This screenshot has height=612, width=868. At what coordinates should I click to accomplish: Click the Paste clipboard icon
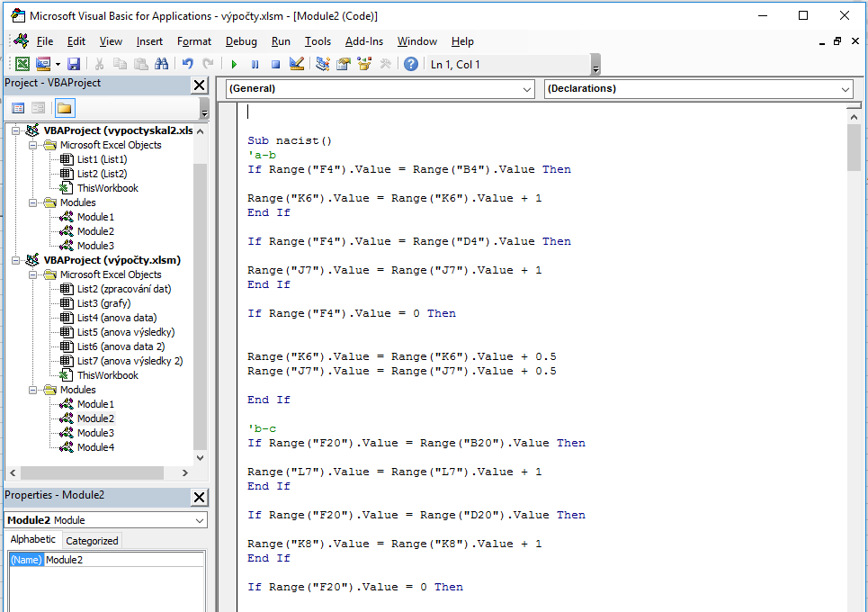coord(141,64)
